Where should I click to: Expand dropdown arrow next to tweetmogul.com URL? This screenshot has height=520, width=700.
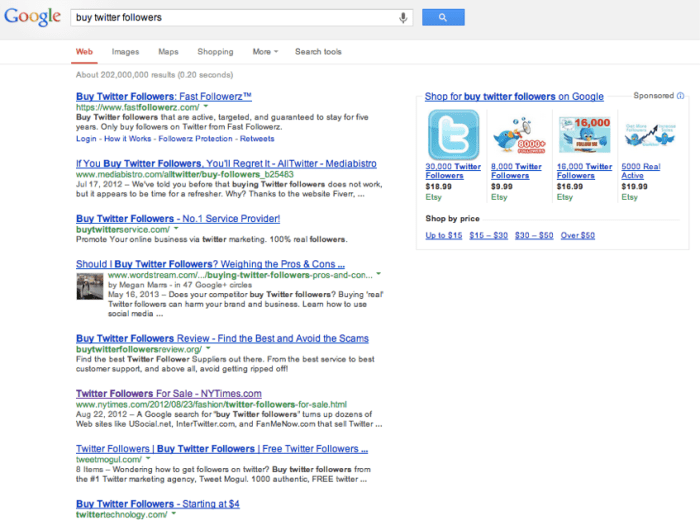point(148,458)
